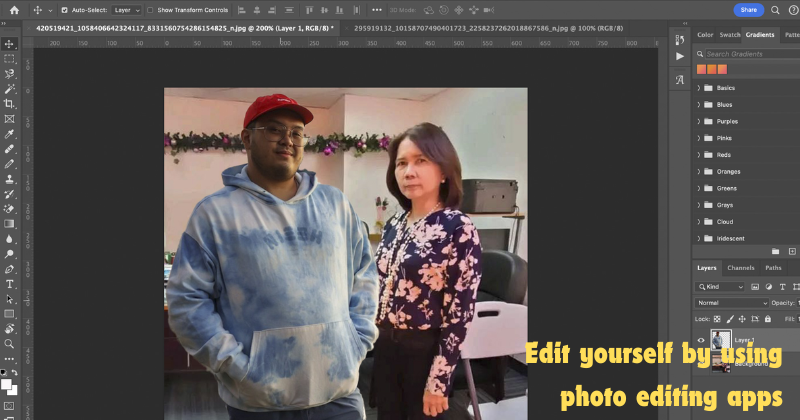Select the Crop tool

(9, 104)
